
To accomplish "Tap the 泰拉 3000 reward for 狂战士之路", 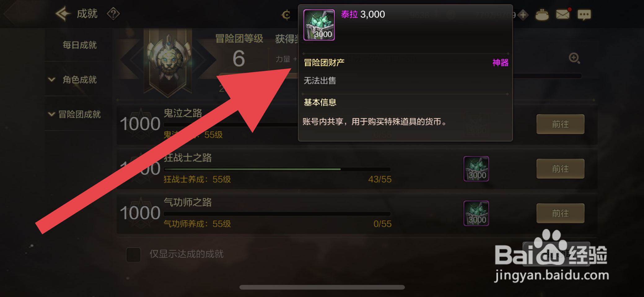I will [x=476, y=169].
